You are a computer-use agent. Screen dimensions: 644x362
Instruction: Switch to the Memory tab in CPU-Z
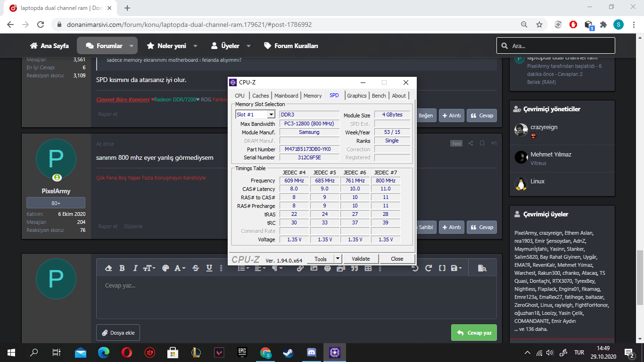pos(313,96)
